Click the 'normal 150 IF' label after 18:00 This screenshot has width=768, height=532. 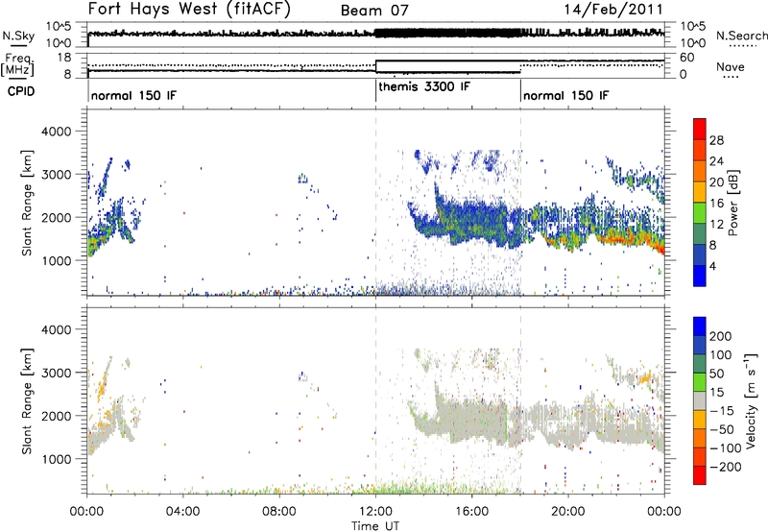566,95
